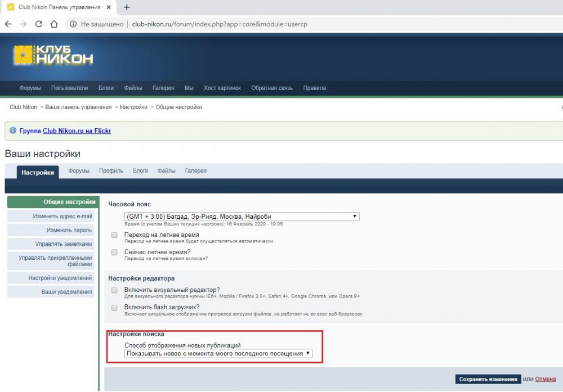Go to the browser home page icon
563x392 pixels.
(54, 24)
